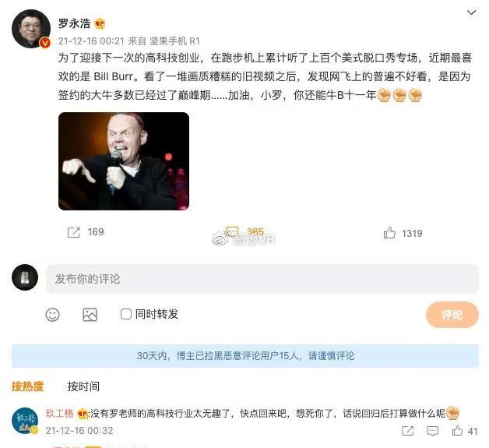Open the post comments icon showing 365

point(232,231)
